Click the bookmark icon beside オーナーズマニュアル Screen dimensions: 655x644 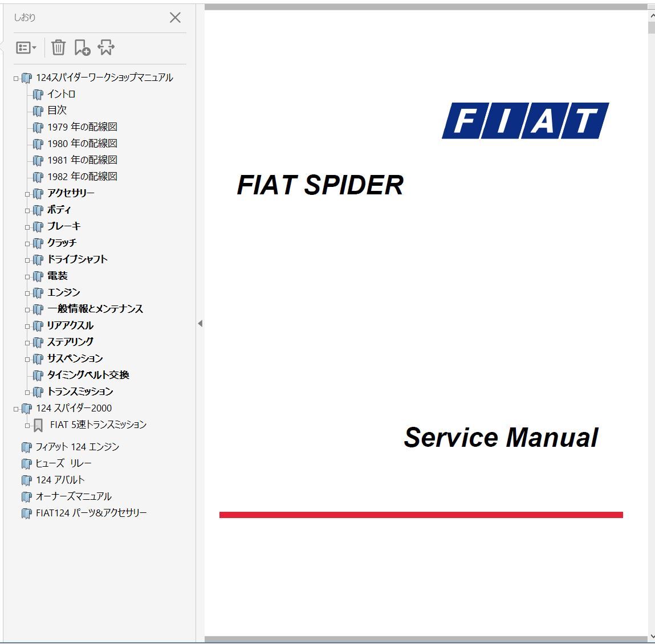[27, 497]
